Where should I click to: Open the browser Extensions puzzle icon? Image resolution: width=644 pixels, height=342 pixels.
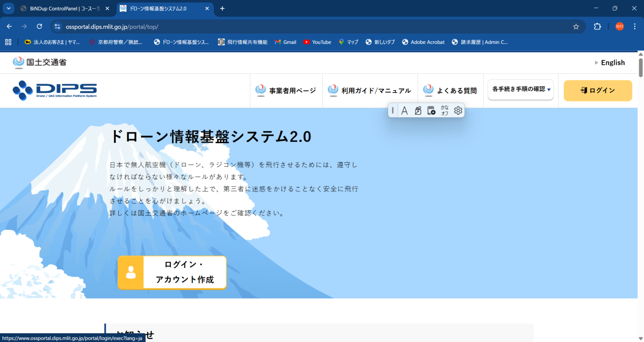tap(597, 26)
